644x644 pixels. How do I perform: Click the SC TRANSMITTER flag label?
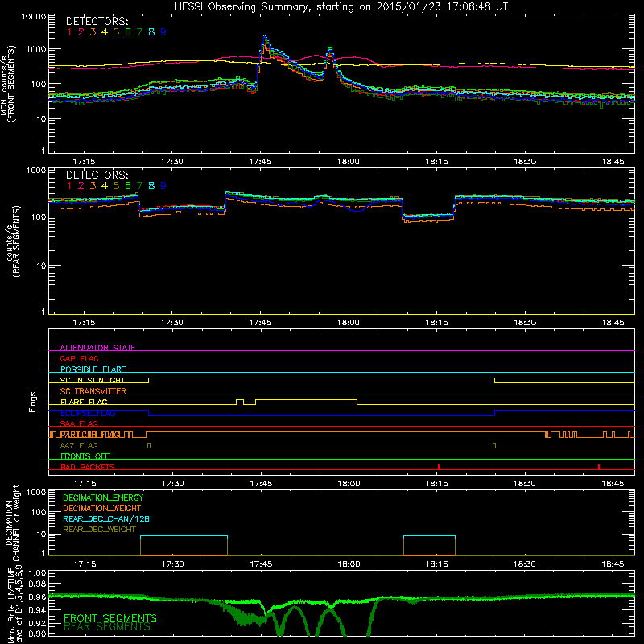coord(93,390)
